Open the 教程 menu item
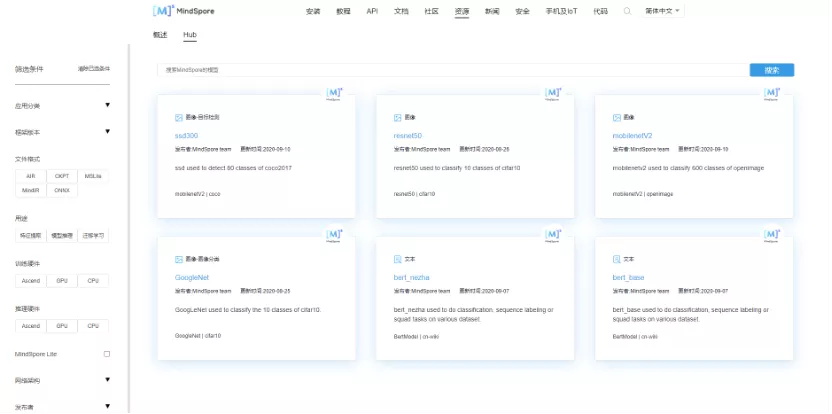 343,11
